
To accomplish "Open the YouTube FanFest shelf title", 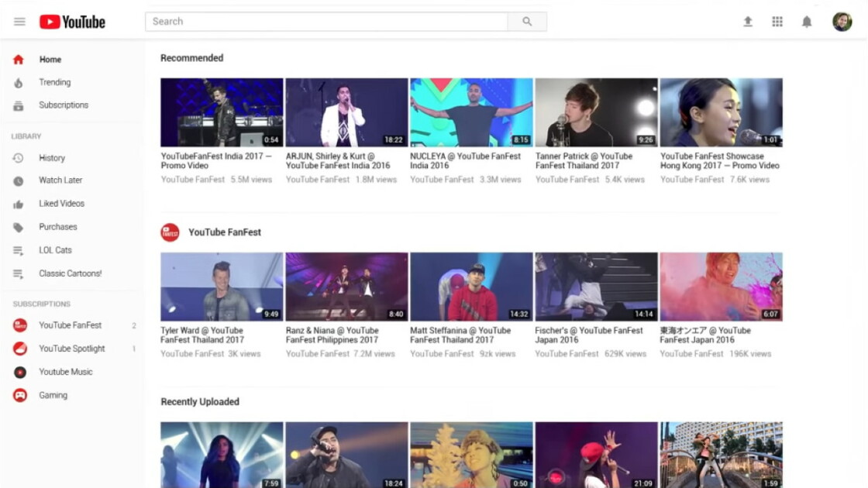I will [x=225, y=232].
